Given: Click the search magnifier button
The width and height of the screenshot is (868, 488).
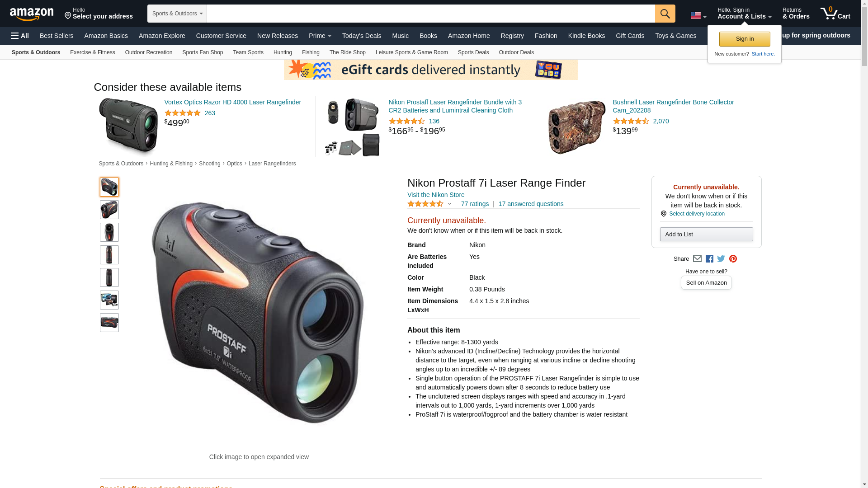Looking at the screenshot, I should 665,14.
